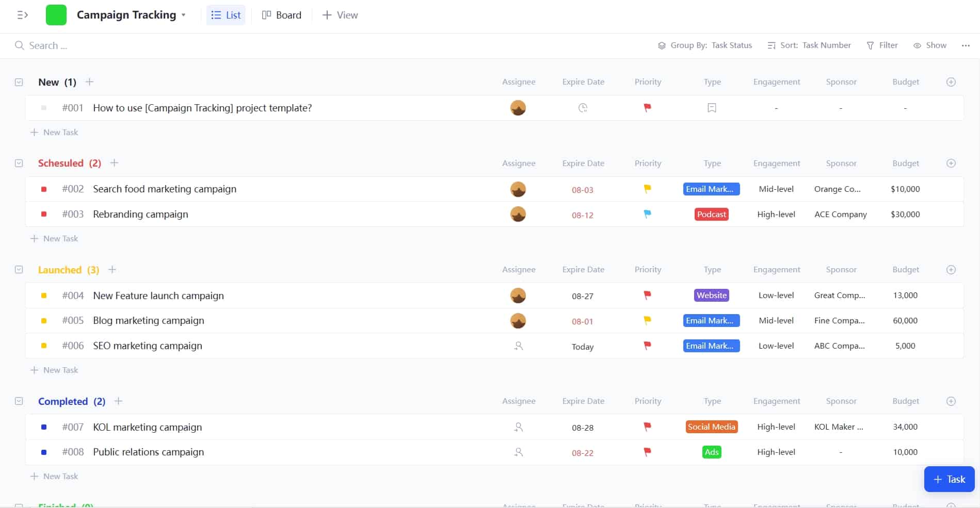Set the priority flag on Rebranding campaign
The height and width of the screenshot is (508, 980).
coord(647,214)
